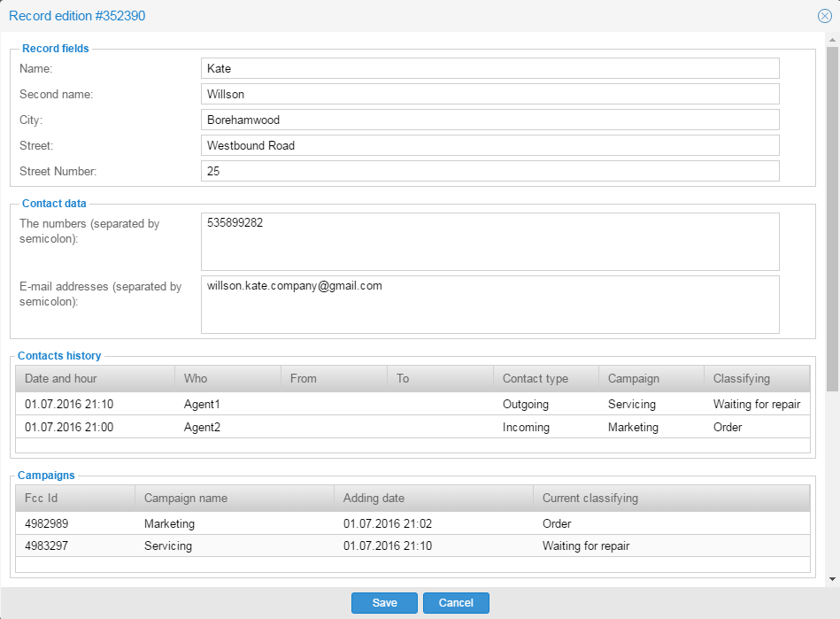Image resolution: width=840 pixels, height=619 pixels.
Task: Click the Cancel button
Action: click(456, 603)
